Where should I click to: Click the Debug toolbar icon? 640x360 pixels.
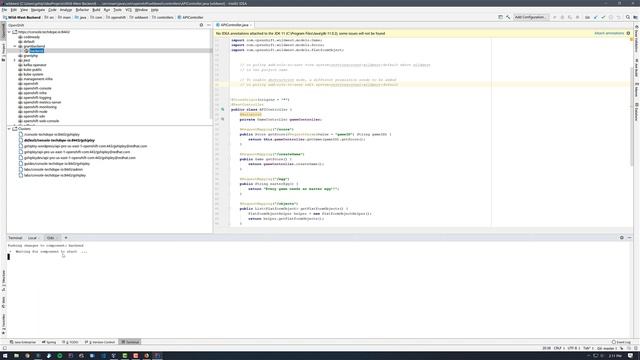(x=562, y=17)
